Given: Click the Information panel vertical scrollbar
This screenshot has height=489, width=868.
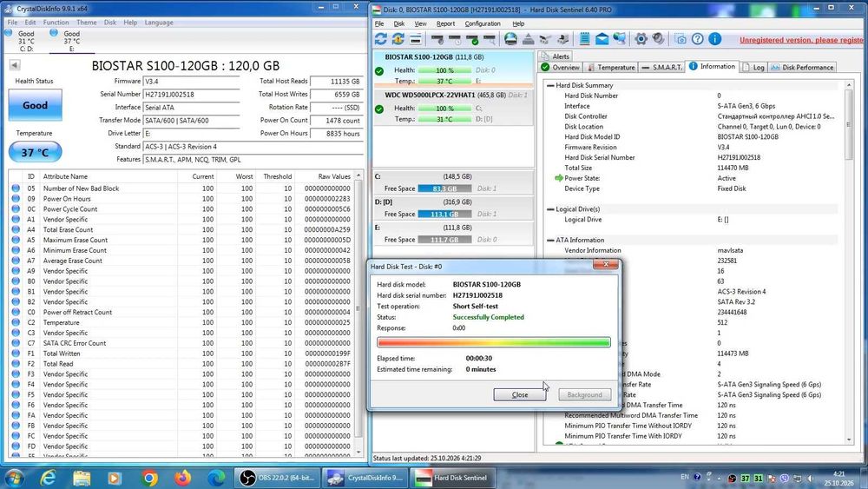Looking at the screenshot, I should 849,262.
